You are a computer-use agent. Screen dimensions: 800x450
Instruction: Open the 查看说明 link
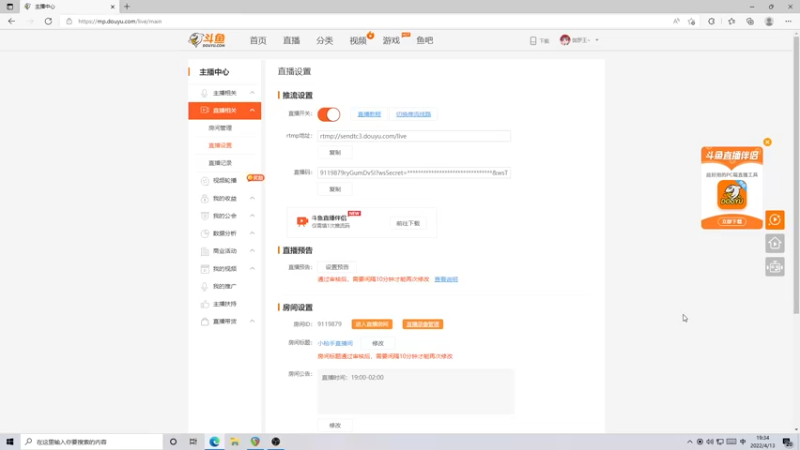(x=446, y=279)
